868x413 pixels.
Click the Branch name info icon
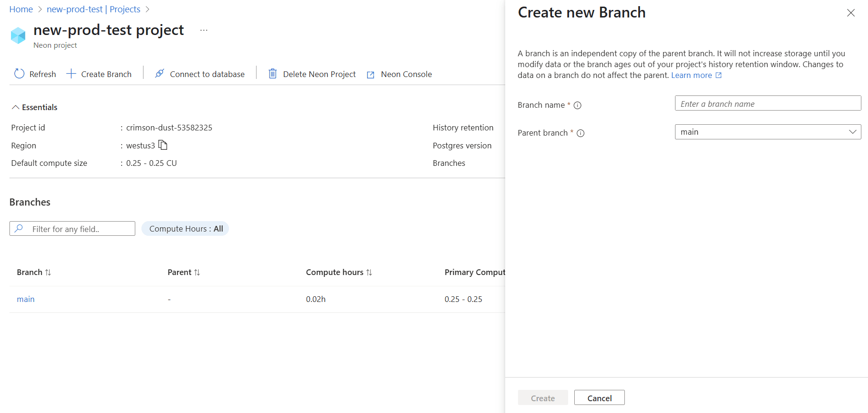tap(578, 105)
